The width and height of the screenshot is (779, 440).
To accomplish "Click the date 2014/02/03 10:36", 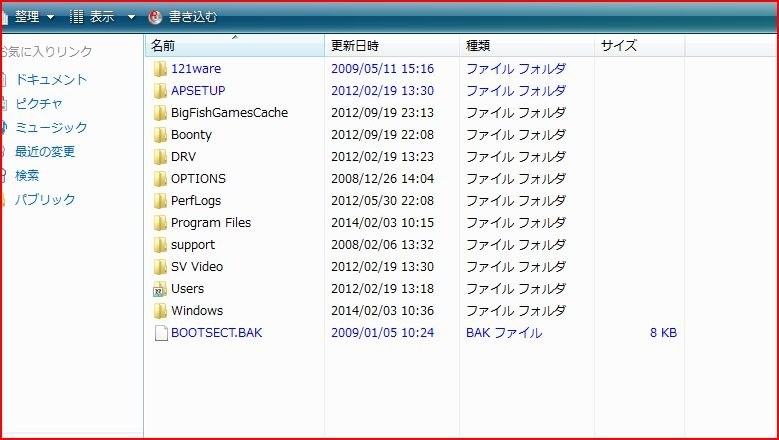I will point(383,310).
